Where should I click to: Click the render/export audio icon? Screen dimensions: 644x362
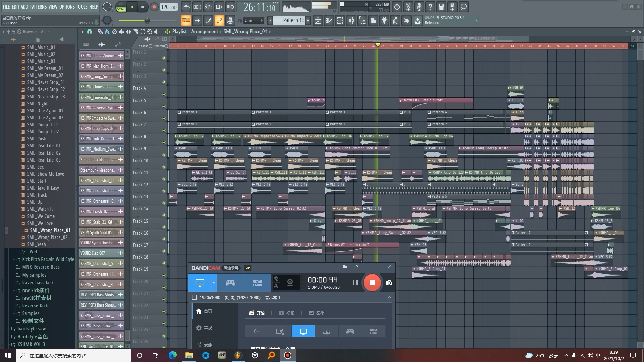452,7
